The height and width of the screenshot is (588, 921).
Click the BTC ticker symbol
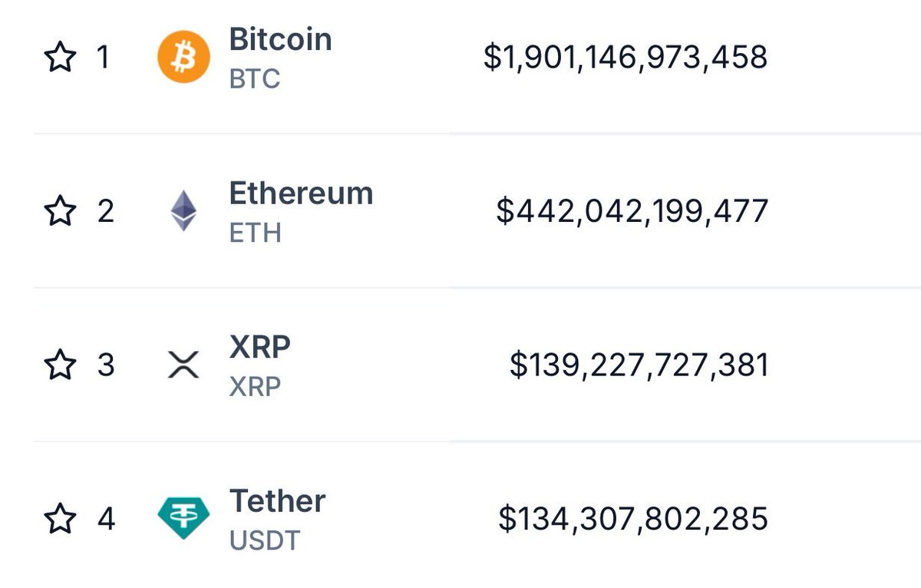255,79
